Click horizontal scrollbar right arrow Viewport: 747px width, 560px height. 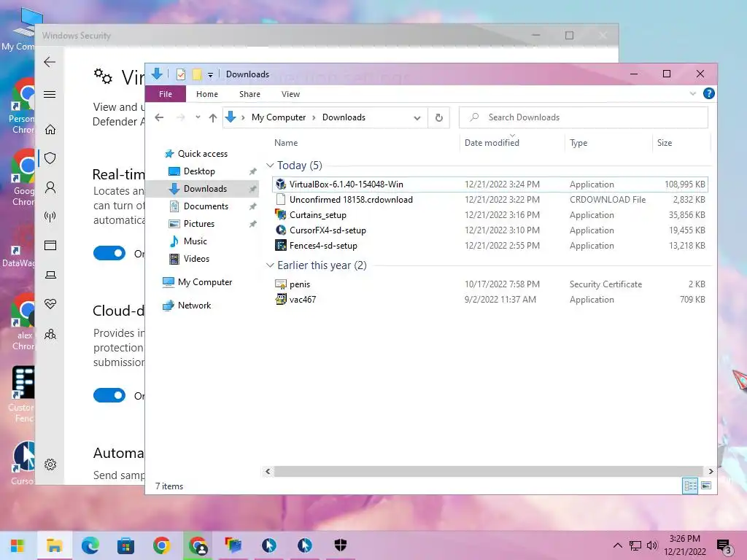tap(711, 472)
